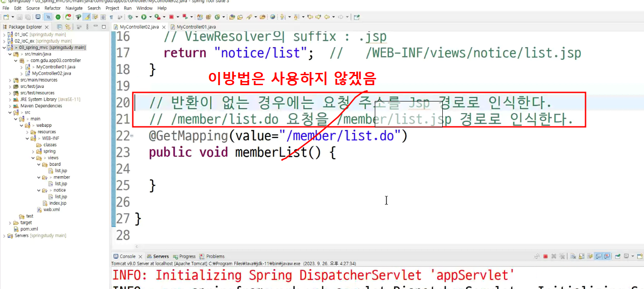Open the Refactor menu

coord(53,8)
